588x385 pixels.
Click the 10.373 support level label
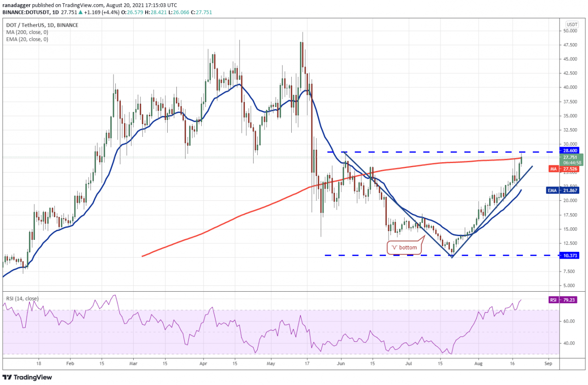click(571, 255)
